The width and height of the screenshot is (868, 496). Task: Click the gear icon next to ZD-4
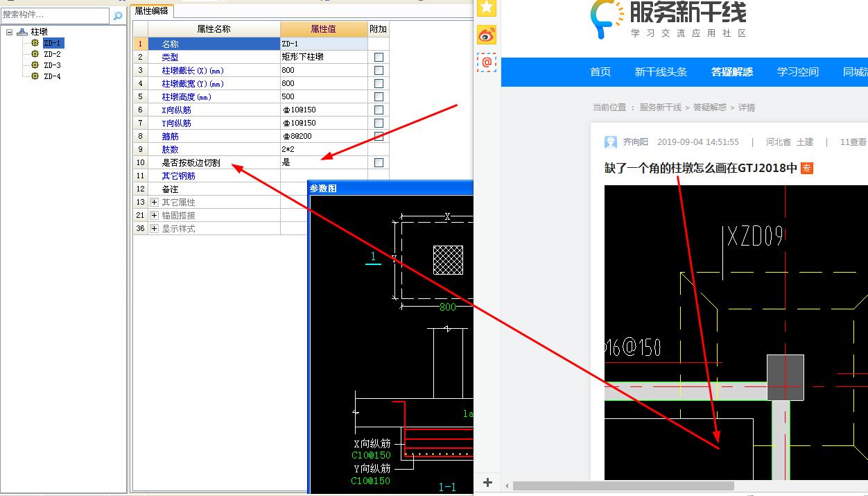pyautogui.click(x=35, y=76)
